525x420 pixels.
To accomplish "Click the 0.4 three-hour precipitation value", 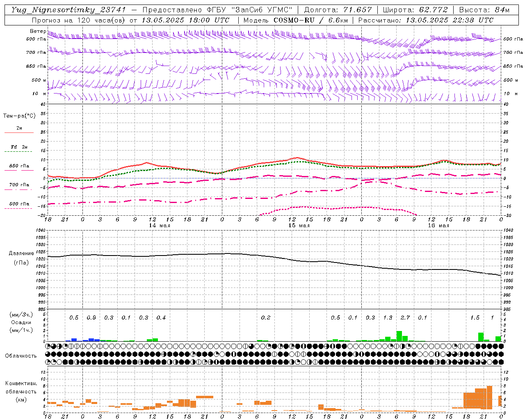I will (x=161, y=318).
